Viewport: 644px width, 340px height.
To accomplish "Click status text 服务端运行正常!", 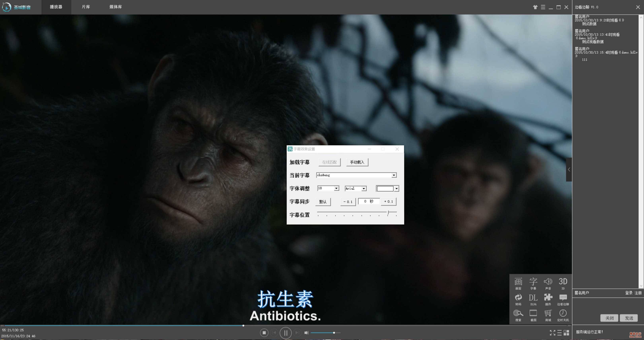I will coord(589,332).
